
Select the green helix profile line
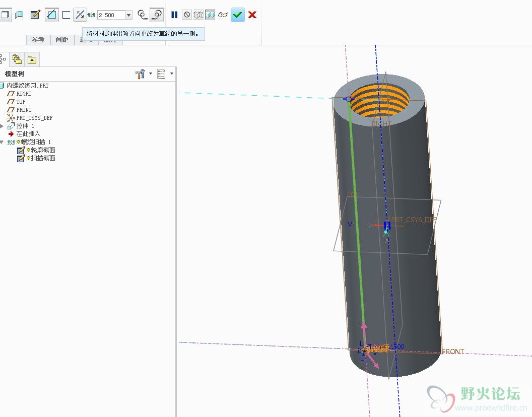(356, 212)
